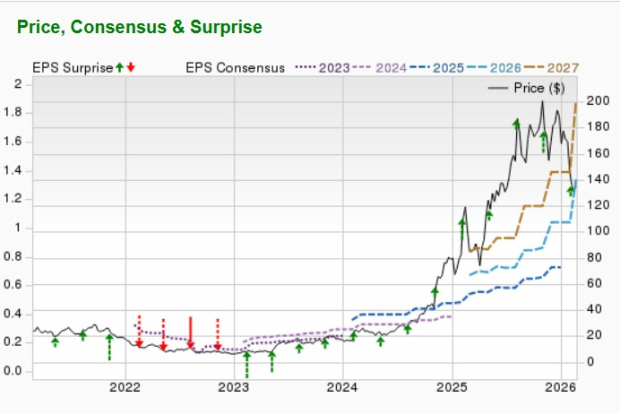
Task: Click the 2023 label on the time axis
Action: click(234, 388)
